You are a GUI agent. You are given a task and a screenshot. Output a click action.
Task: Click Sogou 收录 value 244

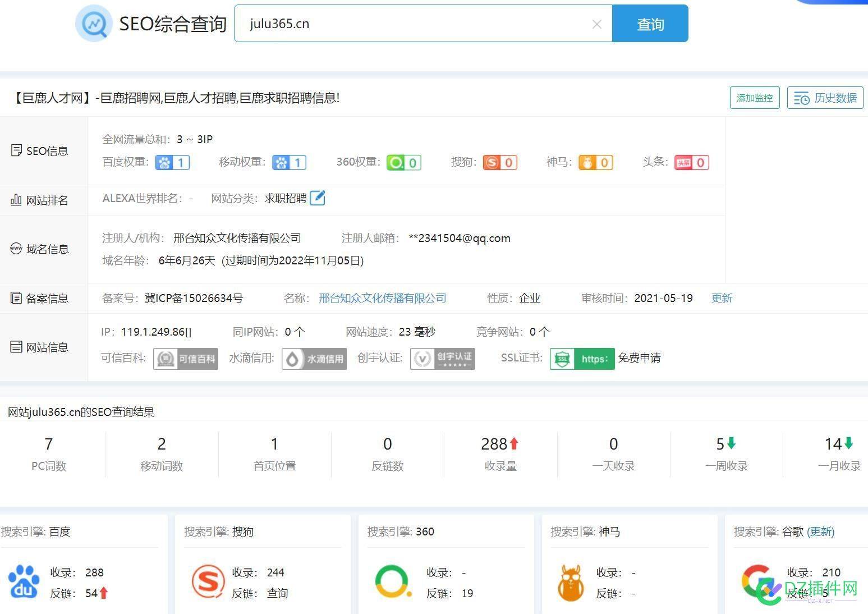click(x=275, y=572)
